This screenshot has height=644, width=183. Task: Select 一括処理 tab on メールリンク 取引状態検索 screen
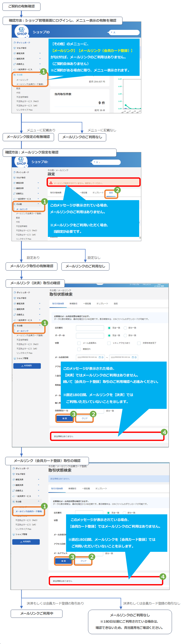87,303
